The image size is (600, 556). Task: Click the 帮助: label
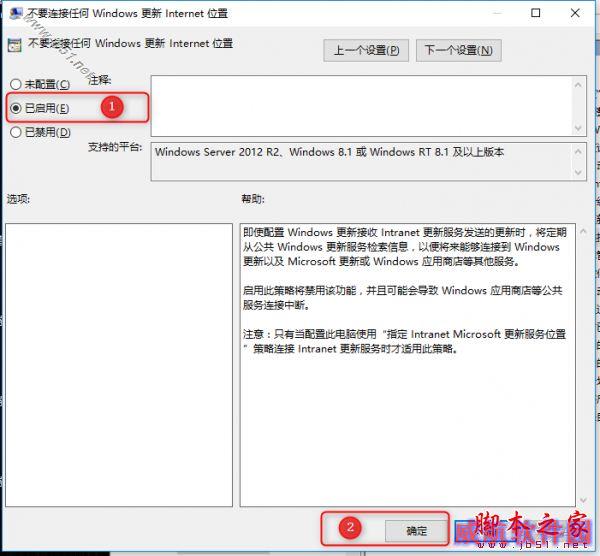[x=253, y=199]
